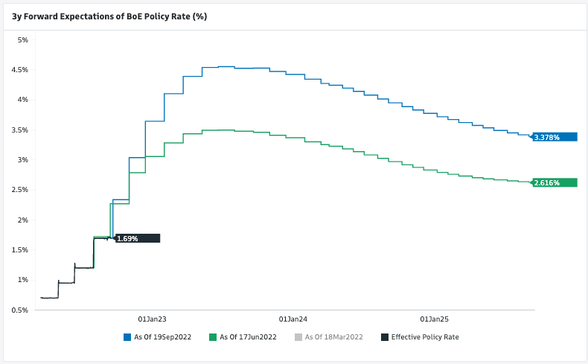Click the blue 19Sep2022 legend swatch

127,337
